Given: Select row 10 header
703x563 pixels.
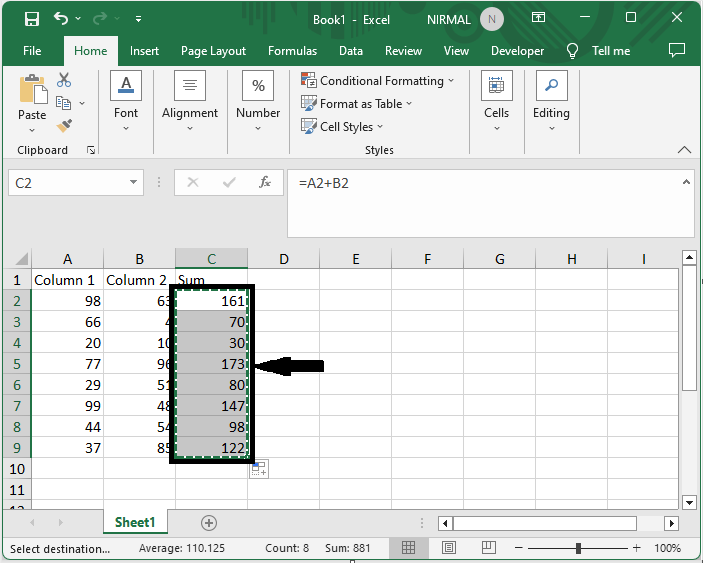Looking at the screenshot, I should [17, 469].
